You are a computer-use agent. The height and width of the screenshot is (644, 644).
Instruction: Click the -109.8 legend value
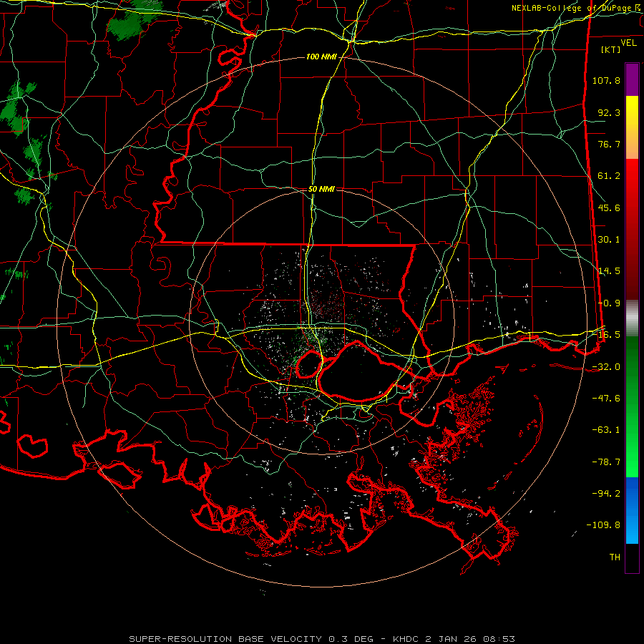(x=603, y=525)
